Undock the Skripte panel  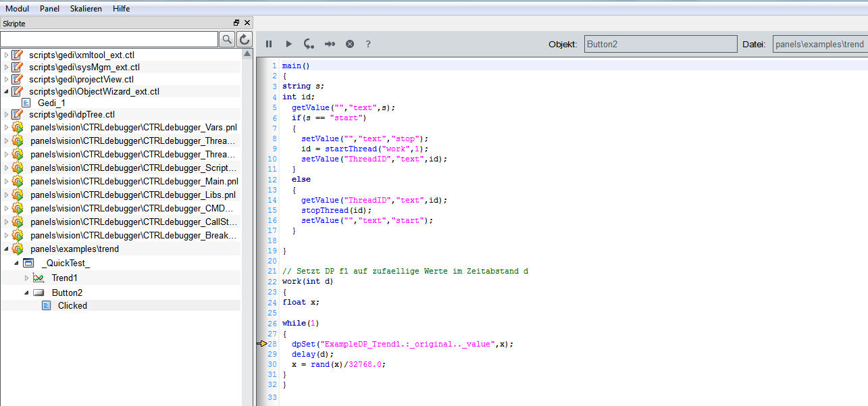point(236,23)
